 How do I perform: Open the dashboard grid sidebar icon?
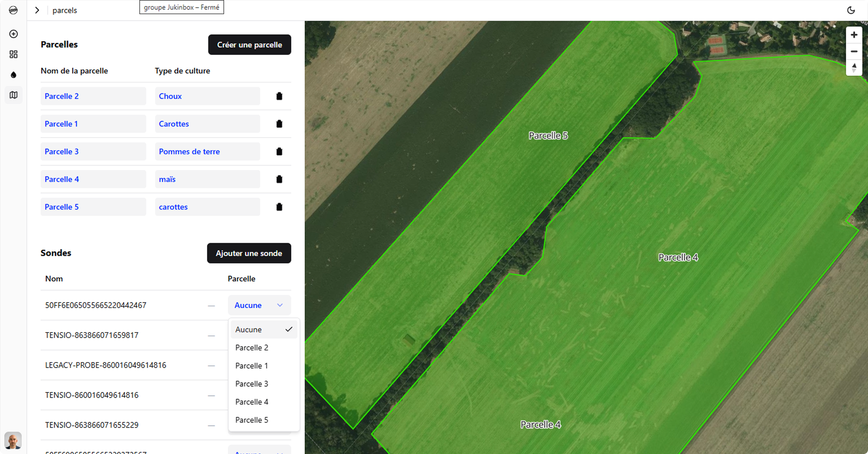click(x=14, y=54)
